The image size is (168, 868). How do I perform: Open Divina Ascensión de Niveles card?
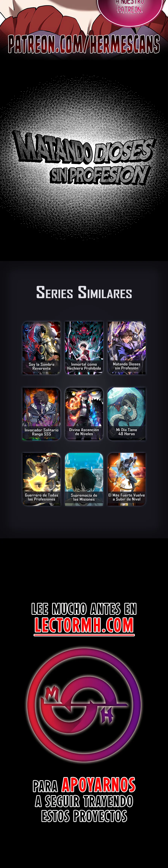click(84, 414)
